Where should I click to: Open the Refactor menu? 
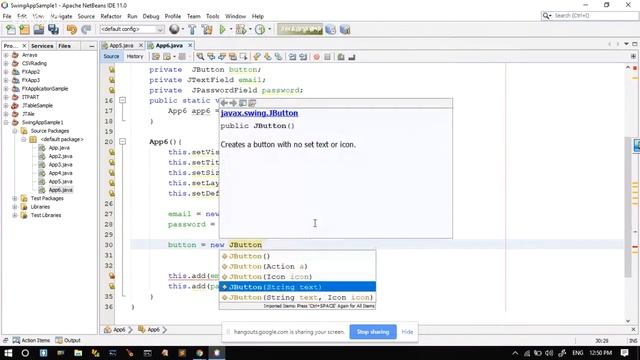pyautogui.click(x=111, y=16)
